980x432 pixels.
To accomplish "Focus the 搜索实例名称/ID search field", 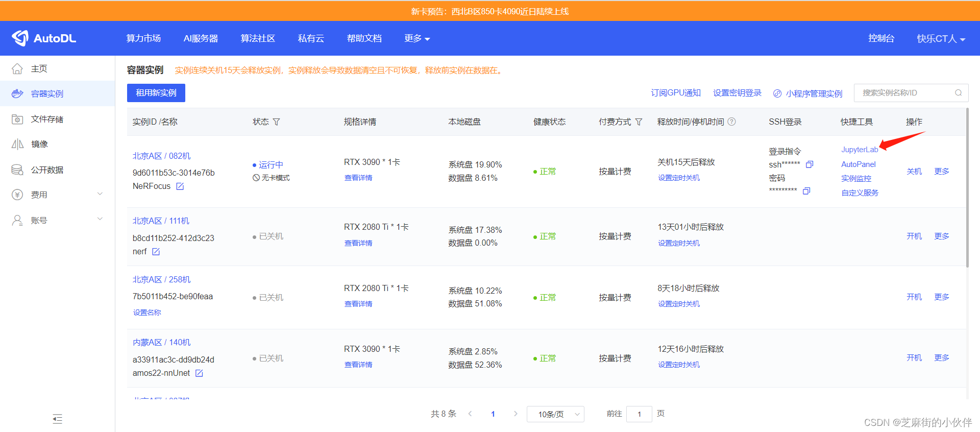I will coord(911,93).
